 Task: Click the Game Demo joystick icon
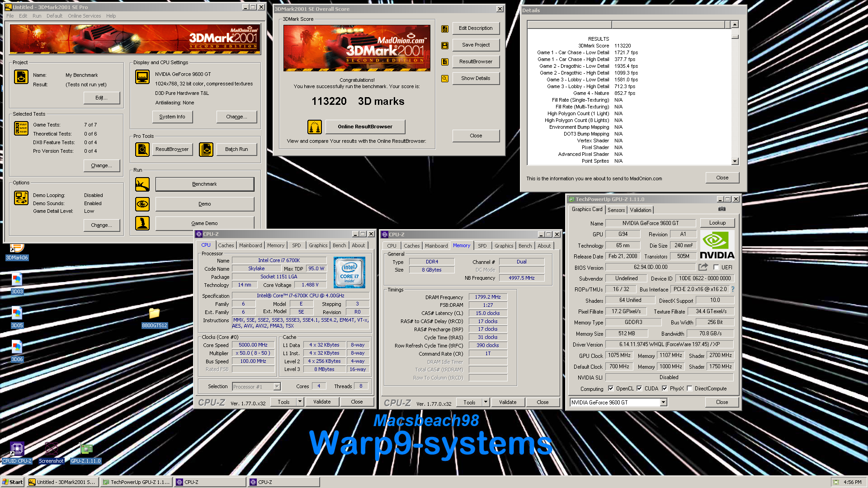[142, 223]
